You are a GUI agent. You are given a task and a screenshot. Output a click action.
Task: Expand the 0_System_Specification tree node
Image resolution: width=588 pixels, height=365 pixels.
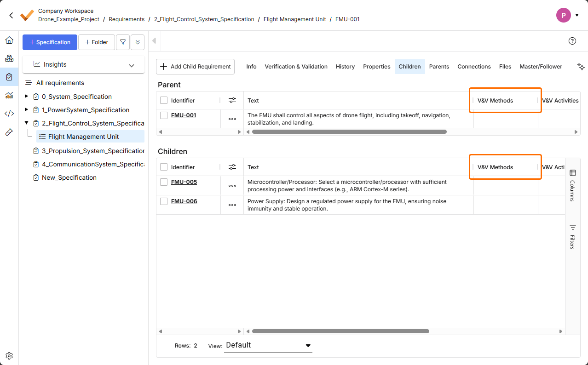26,97
